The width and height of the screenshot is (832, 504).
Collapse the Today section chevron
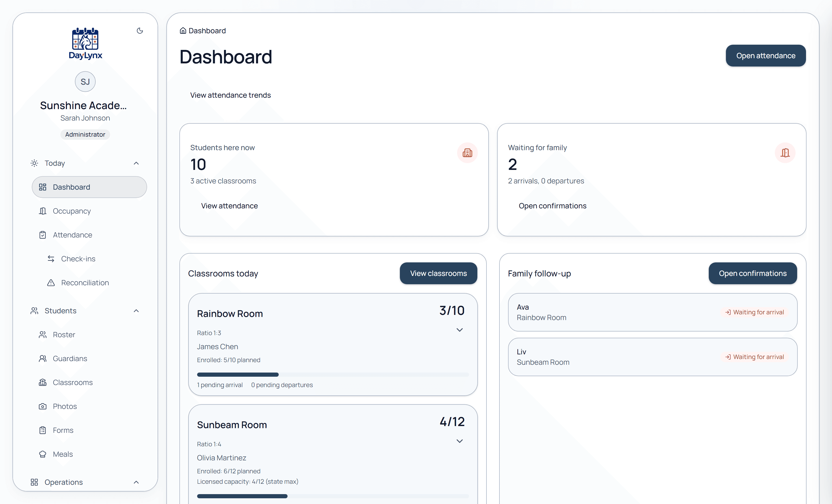click(x=136, y=163)
